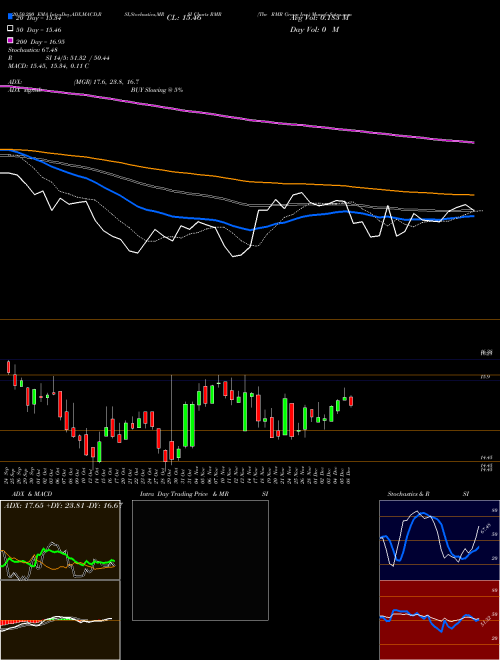
Task: Click the 'ADX: 17.65 +DY: 23.81 -DY: 16.67' readout
Action: point(63,505)
